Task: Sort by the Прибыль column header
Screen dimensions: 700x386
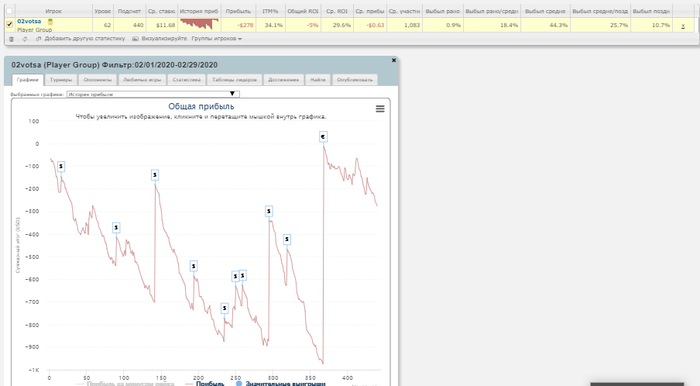Action: coord(238,11)
